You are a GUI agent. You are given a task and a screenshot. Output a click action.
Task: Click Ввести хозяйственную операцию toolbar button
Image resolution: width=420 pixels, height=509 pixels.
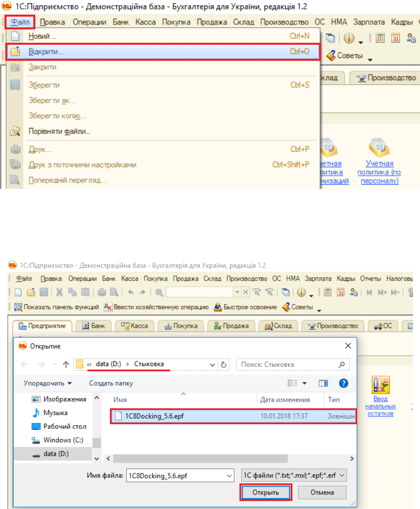pos(156,307)
